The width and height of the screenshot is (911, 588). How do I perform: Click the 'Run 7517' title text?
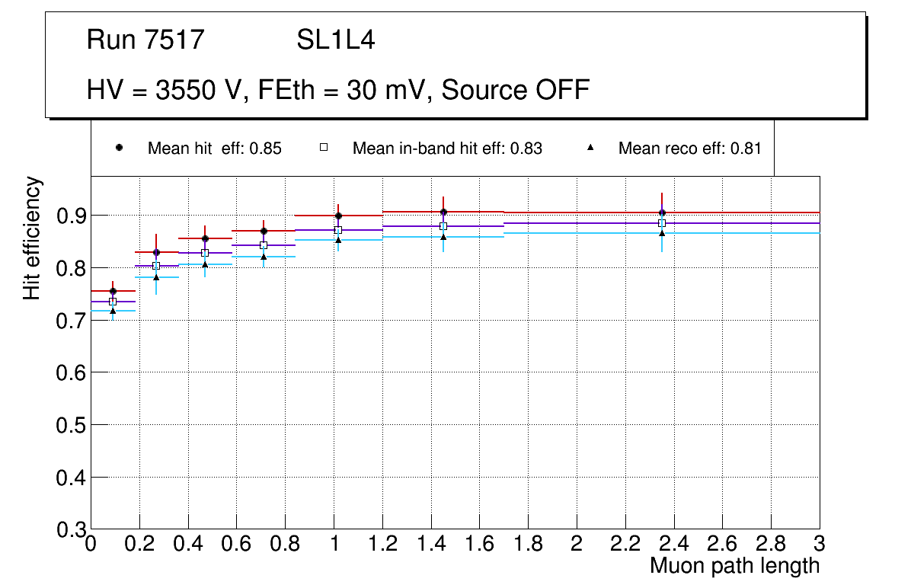145,40
